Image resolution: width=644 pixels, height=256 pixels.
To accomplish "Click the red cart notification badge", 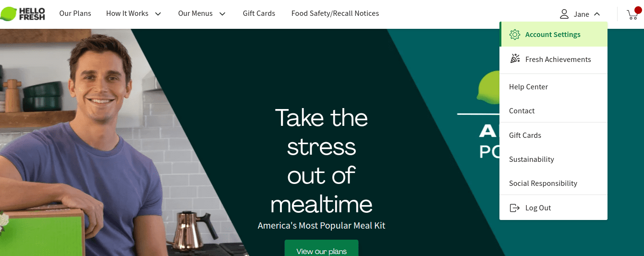I will coord(638,10).
